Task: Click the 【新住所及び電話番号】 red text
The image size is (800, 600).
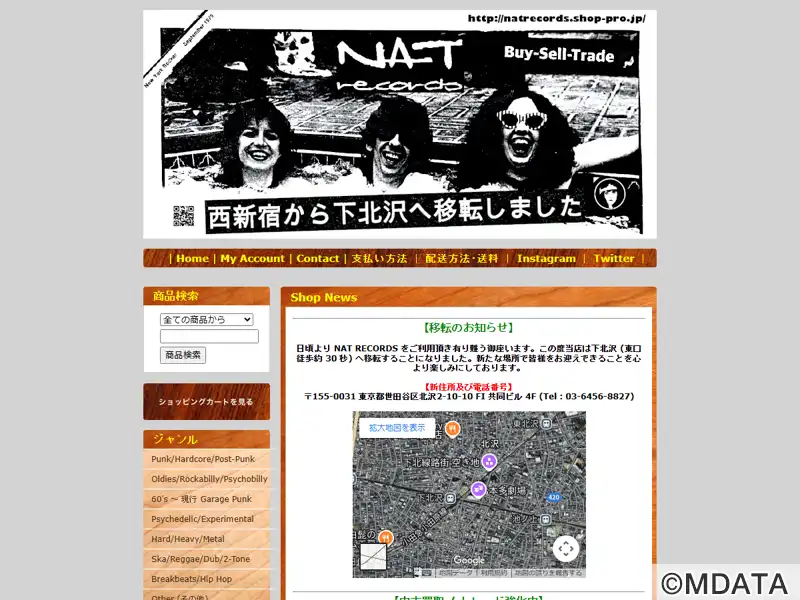Action: [468, 387]
